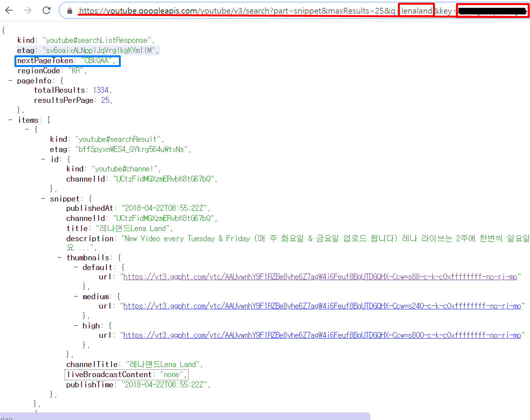Collapse the medium thumbnail object

click(76, 296)
